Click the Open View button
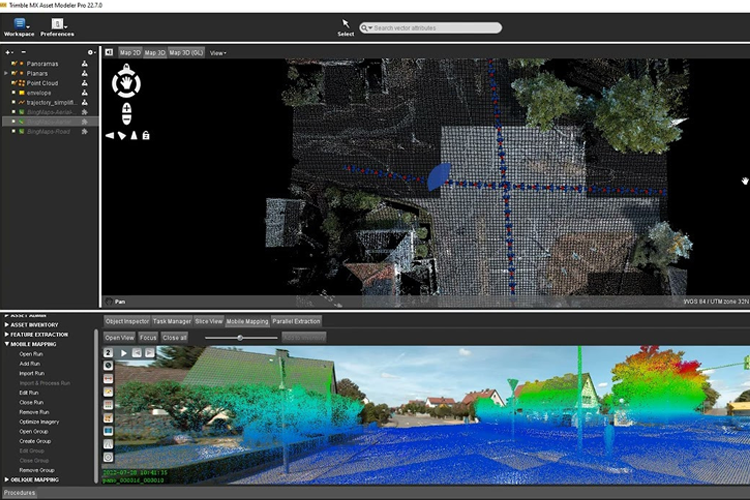This screenshot has height=500, width=750. click(120, 337)
